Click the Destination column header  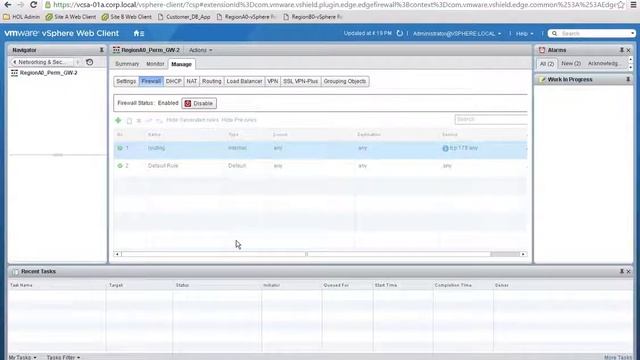(369, 134)
